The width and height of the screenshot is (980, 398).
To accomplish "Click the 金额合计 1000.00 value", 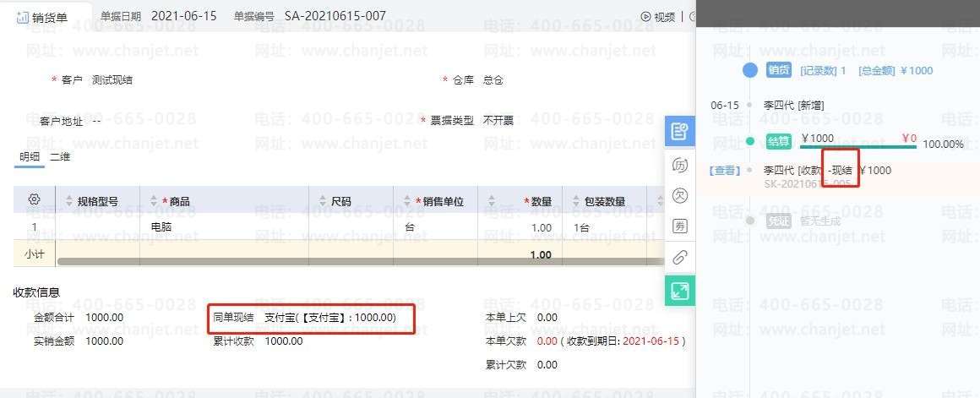I will [x=105, y=318].
